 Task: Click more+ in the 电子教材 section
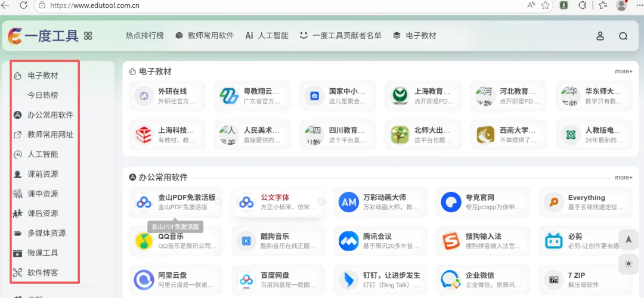pos(624,72)
